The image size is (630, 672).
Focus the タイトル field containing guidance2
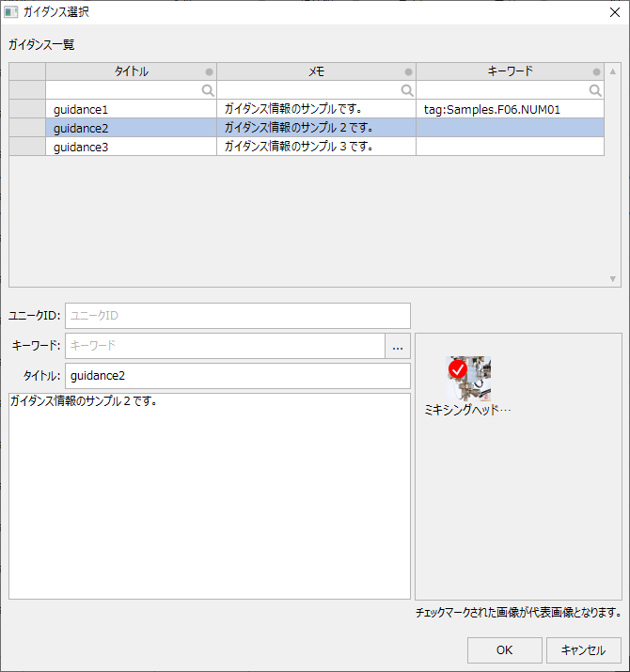[x=238, y=376]
